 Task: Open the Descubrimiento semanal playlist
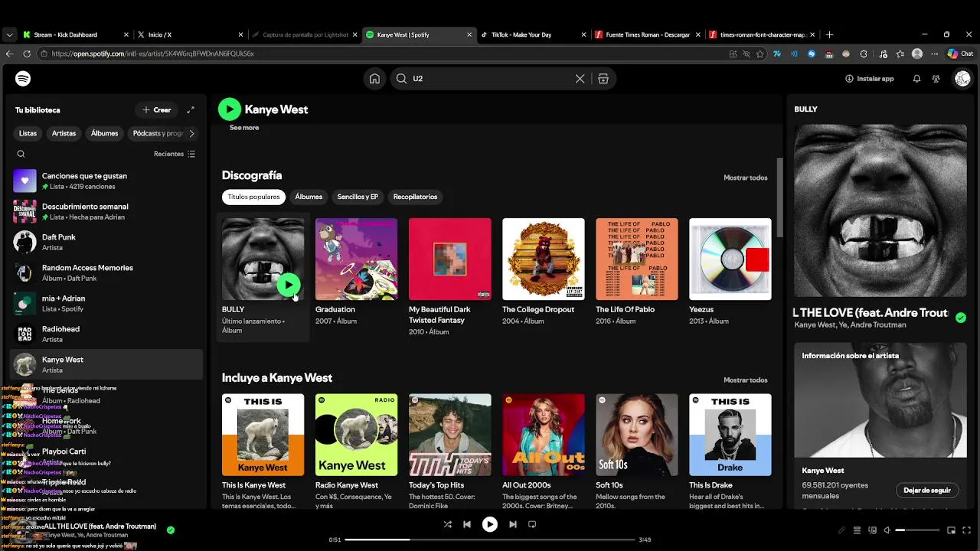(x=106, y=211)
